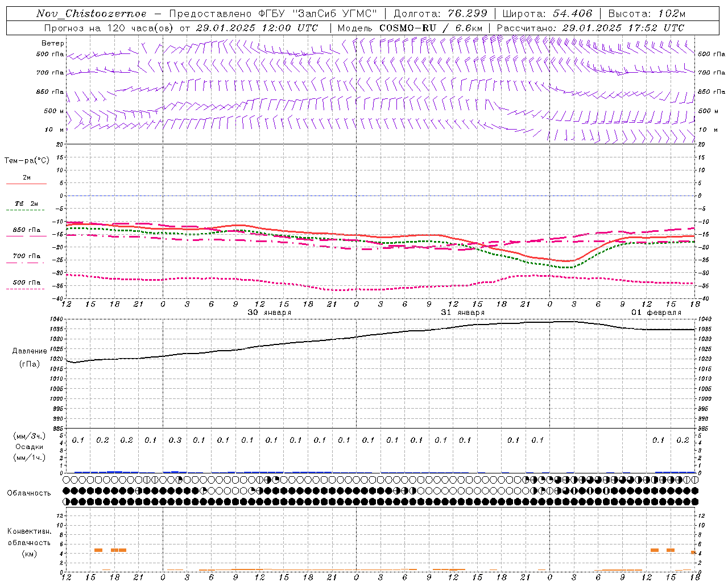This screenshot has width=728, height=582.
Task: Click the (мм/1ч.) units label
Action: click(29, 458)
